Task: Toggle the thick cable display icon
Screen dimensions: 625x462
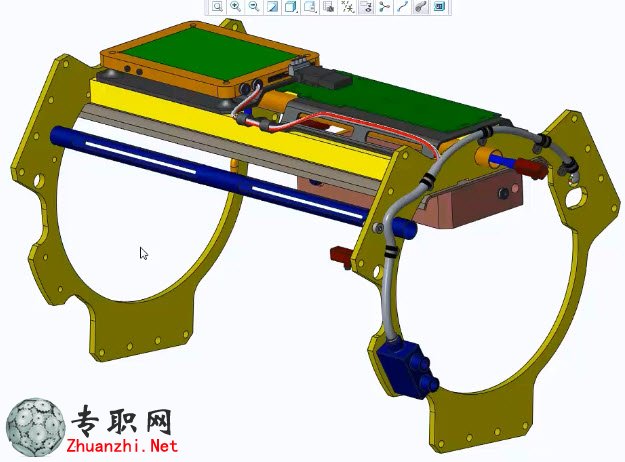Action: point(421,7)
